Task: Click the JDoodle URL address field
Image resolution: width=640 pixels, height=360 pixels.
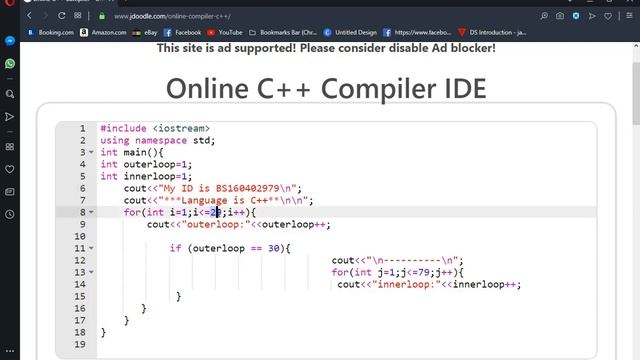Action: click(x=172, y=16)
